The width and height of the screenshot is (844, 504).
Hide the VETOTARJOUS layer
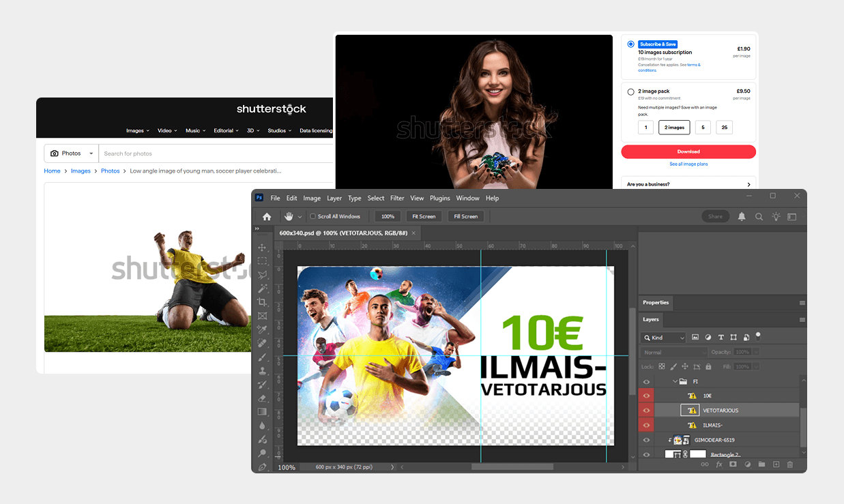tap(646, 411)
